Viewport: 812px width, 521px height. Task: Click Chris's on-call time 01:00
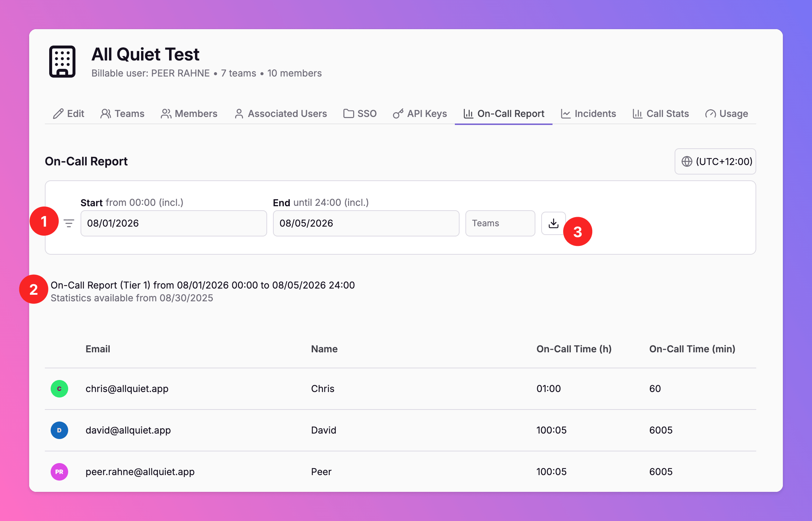pyautogui.click(x=549, y=389)
